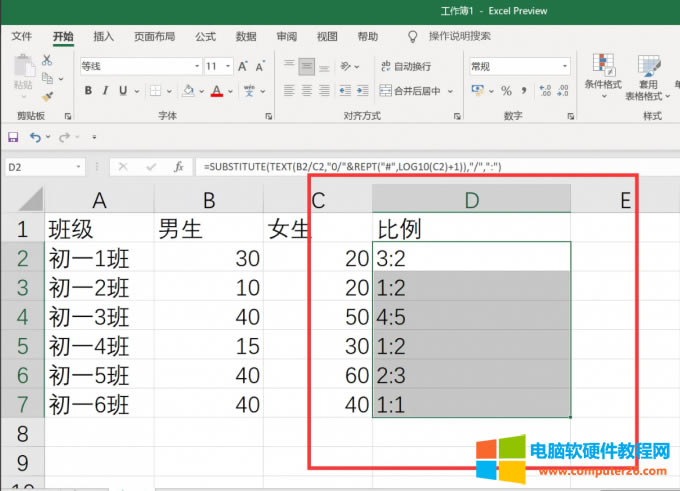680x491 pixels.
Task: Toggle bold formatting in the ribbon
Action: point(88,91)
